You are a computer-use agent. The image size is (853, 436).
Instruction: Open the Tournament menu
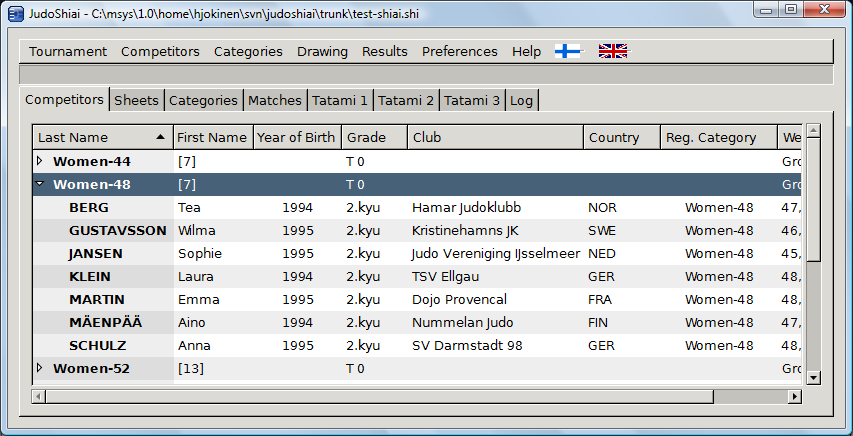pos(68,51)
